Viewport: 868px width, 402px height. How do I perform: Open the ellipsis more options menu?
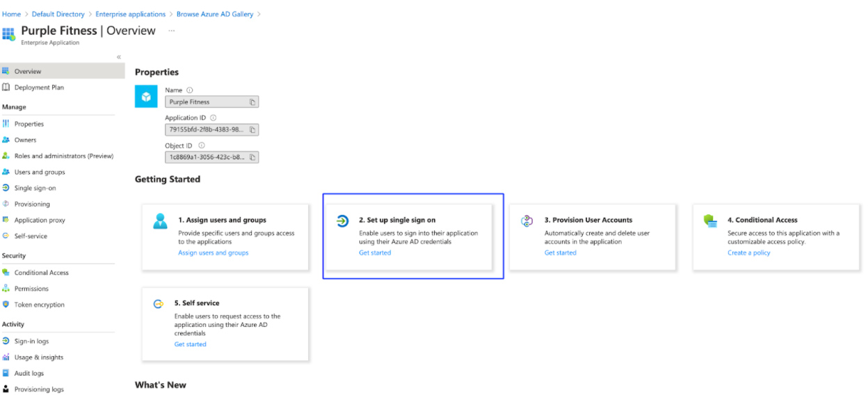click(172, 31)
